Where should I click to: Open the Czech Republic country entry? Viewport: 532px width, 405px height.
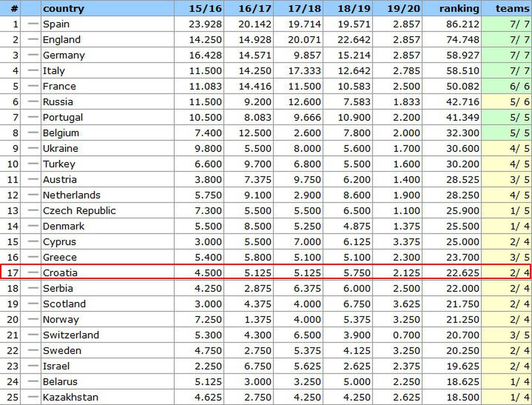pyautogui.click(x=79, y=211)
